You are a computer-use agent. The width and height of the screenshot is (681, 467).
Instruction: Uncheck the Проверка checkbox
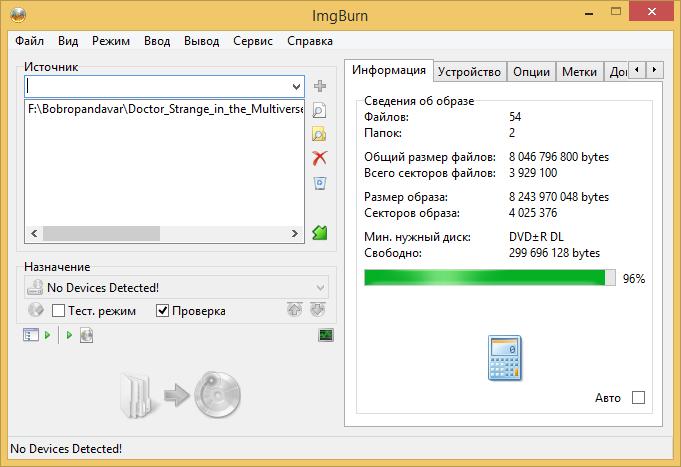(x=162, y=311)
